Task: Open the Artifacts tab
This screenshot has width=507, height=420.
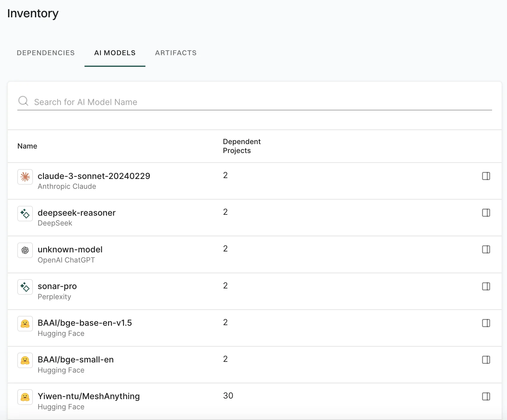Action: tap(176, 53)
